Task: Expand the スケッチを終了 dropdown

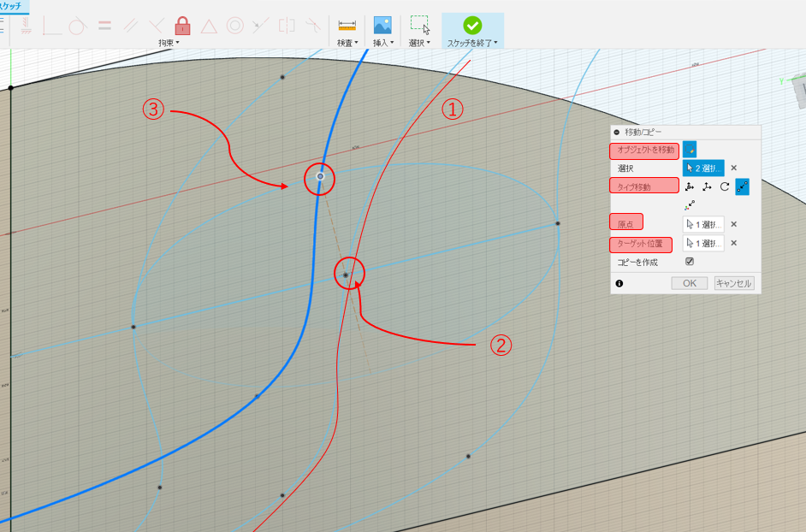Action: coord(472,43)
